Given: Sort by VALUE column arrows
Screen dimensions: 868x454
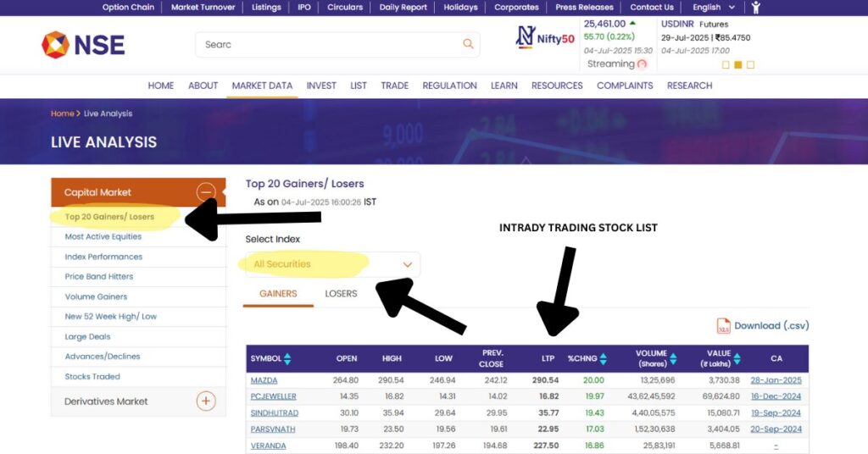Looking at the screenshot, I should point(737,359).
